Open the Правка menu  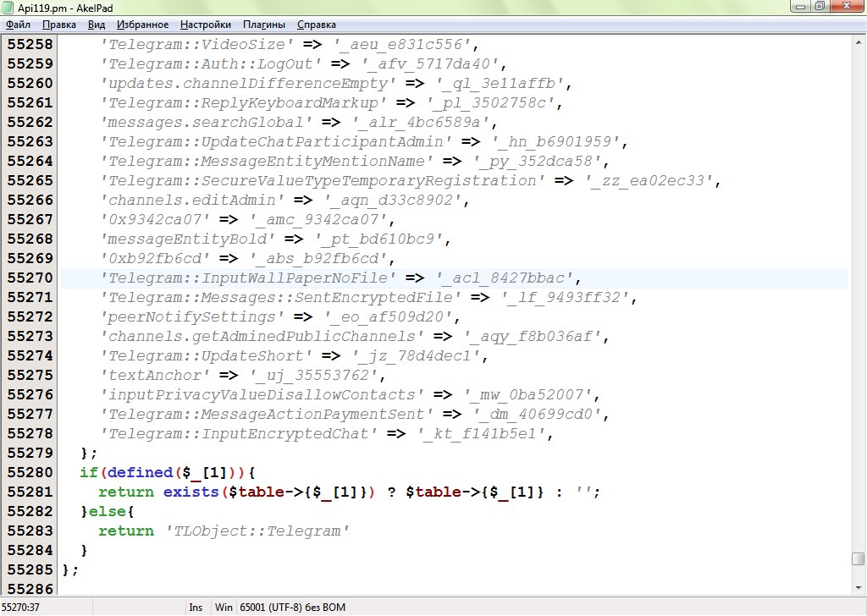[59, 25]
